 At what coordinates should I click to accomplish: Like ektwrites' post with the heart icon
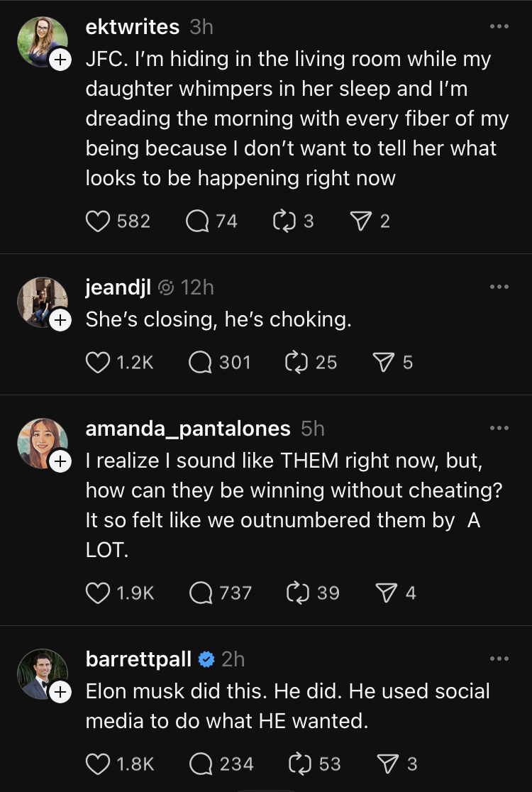click(x=99, y=221)
